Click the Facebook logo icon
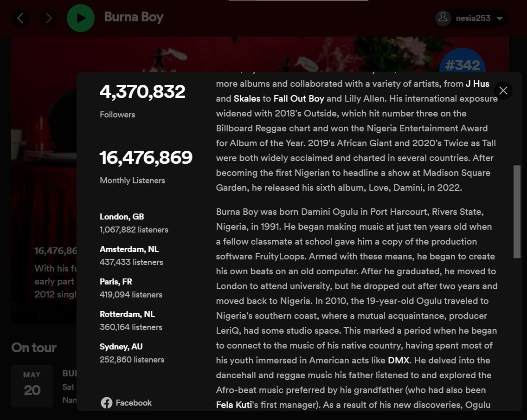 (x=107, y=402)
